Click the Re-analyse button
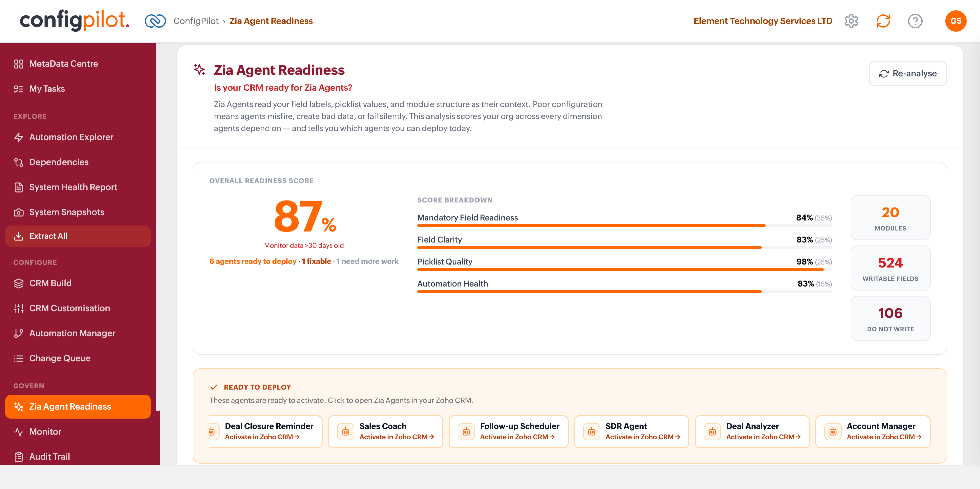980x489 pixels. pos(908,73)
